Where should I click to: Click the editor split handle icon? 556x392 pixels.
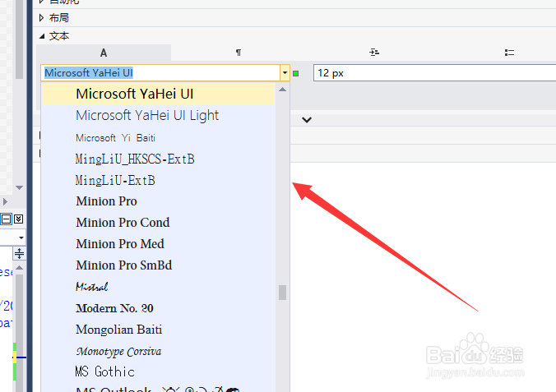click(19, 254)
